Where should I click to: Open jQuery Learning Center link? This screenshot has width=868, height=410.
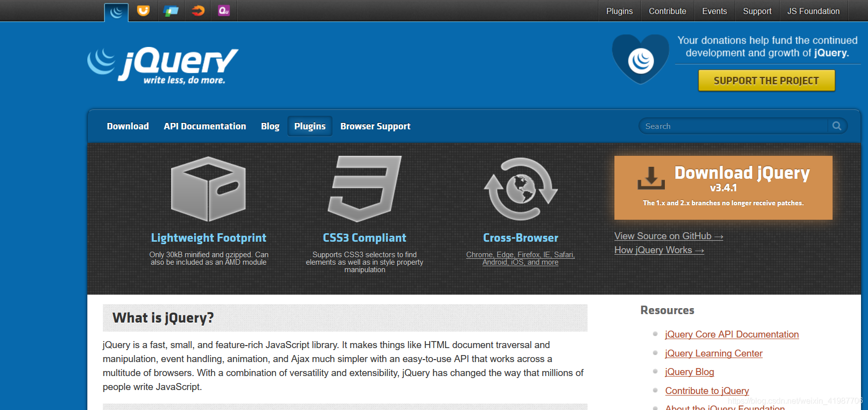[714, 354]
